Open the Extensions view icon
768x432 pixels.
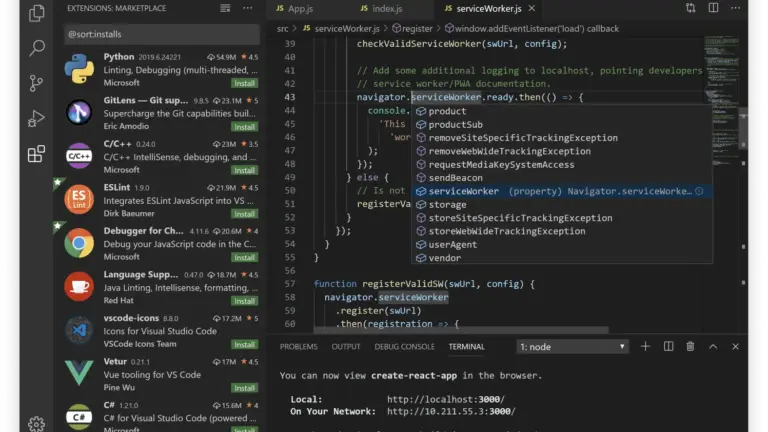click(x=37, y=154)
